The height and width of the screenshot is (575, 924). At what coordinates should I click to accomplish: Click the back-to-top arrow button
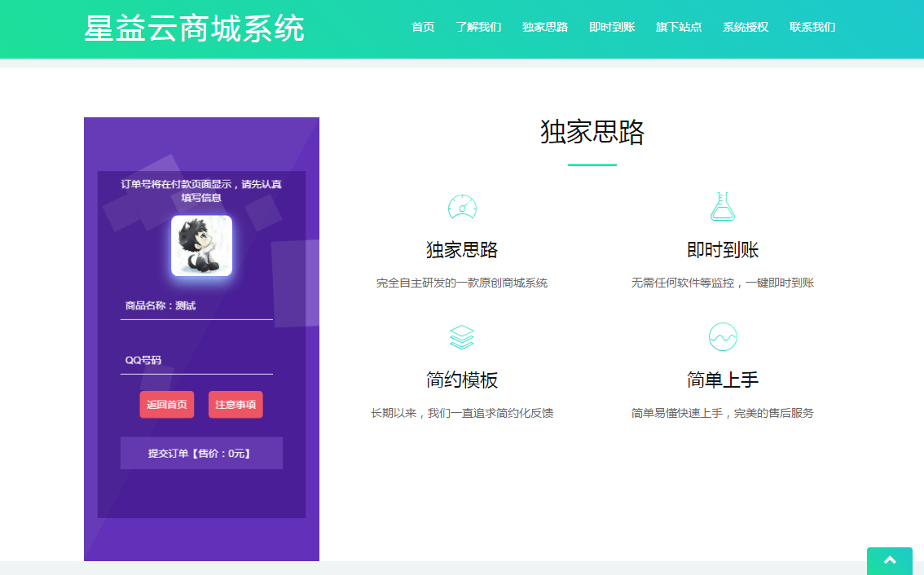[x=889, y=561]
